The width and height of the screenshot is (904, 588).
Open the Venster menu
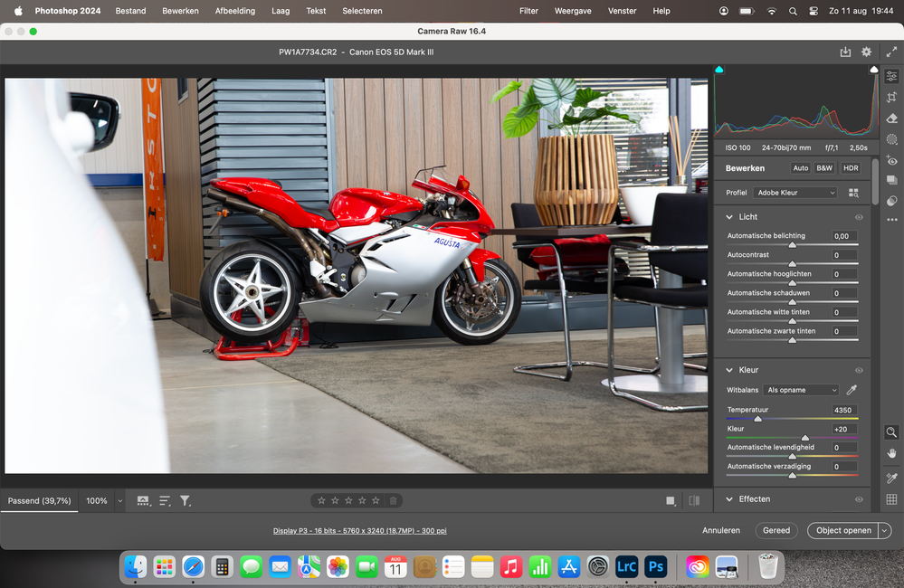[x=622, y=10]
